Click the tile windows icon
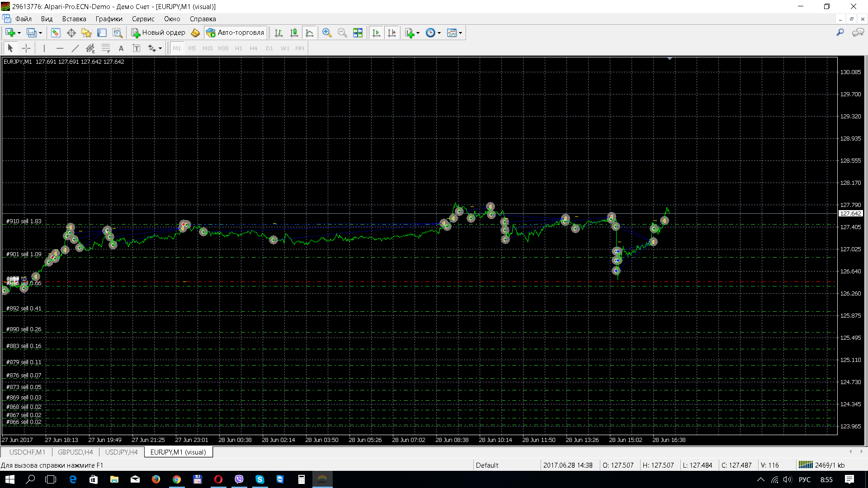Image resolution: width=868 pixels, height=488 pixels. point(358,33)
